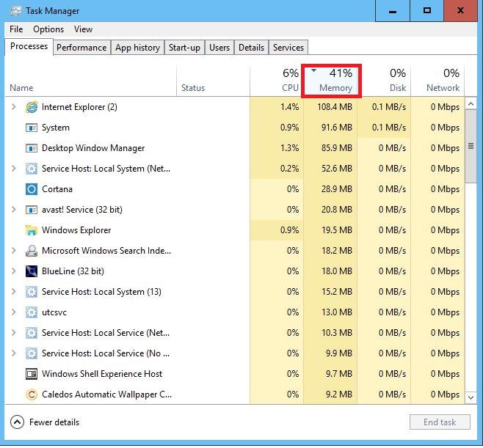483x448 pixels.
Task: Click the vertical scrollbar thumb
Action: coord(471,146)
